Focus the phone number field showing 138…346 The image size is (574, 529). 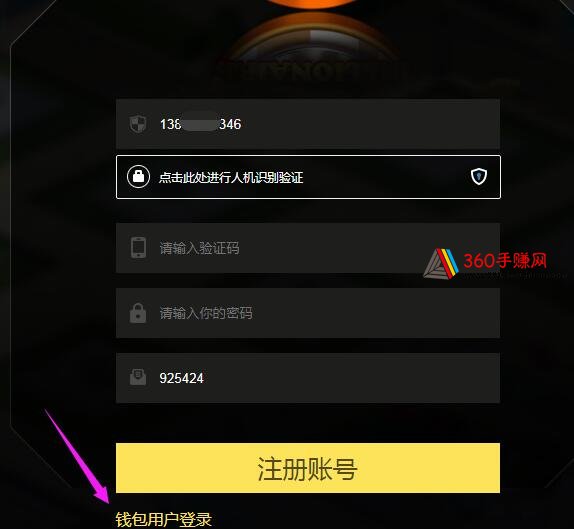pos(308,124)
